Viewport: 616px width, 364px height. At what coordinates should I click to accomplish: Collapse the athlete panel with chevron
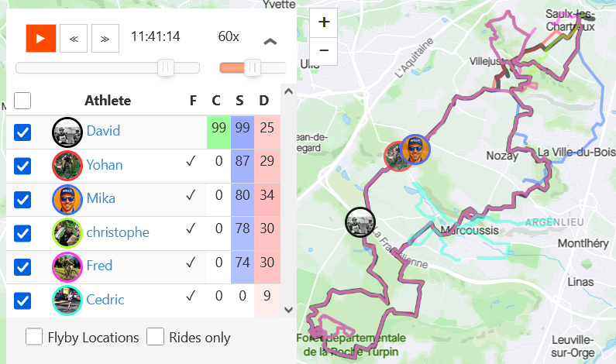270,41
